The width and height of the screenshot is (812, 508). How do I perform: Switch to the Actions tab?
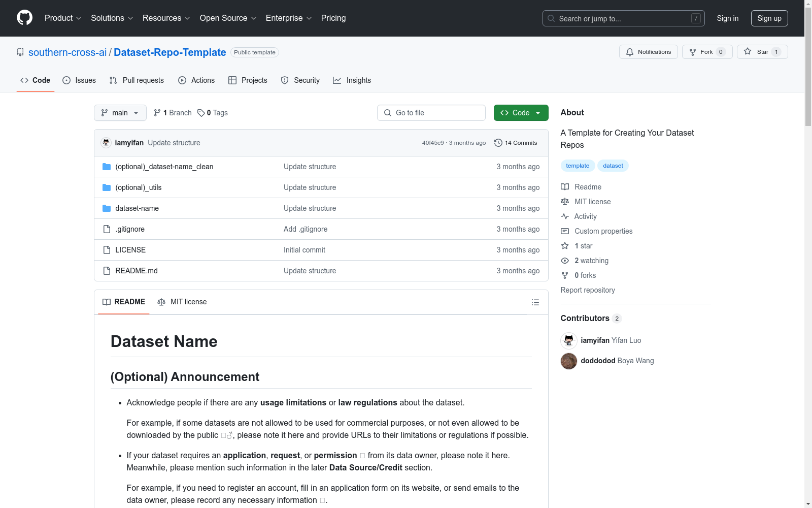coord(196,80)
